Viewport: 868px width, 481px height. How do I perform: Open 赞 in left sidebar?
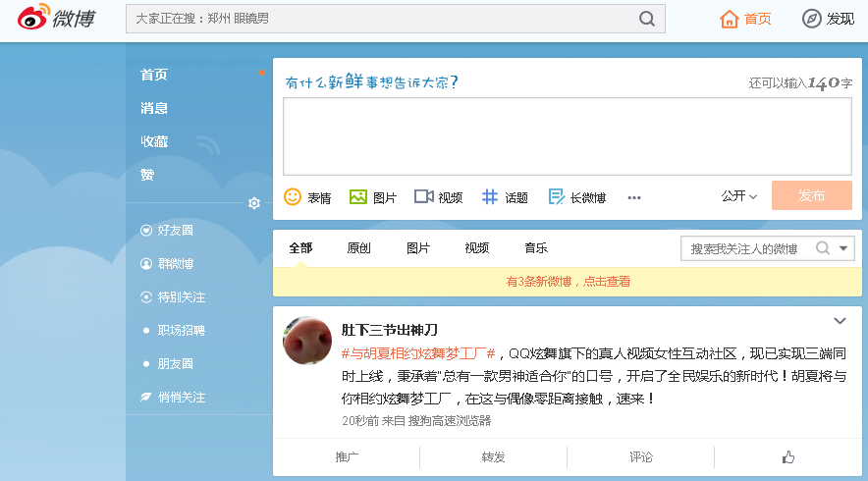point(147,175)
